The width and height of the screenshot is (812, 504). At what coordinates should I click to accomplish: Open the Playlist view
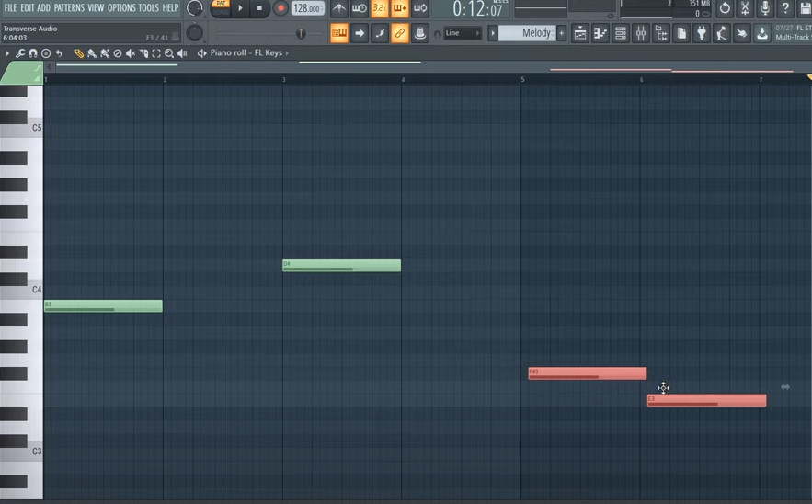580,34
